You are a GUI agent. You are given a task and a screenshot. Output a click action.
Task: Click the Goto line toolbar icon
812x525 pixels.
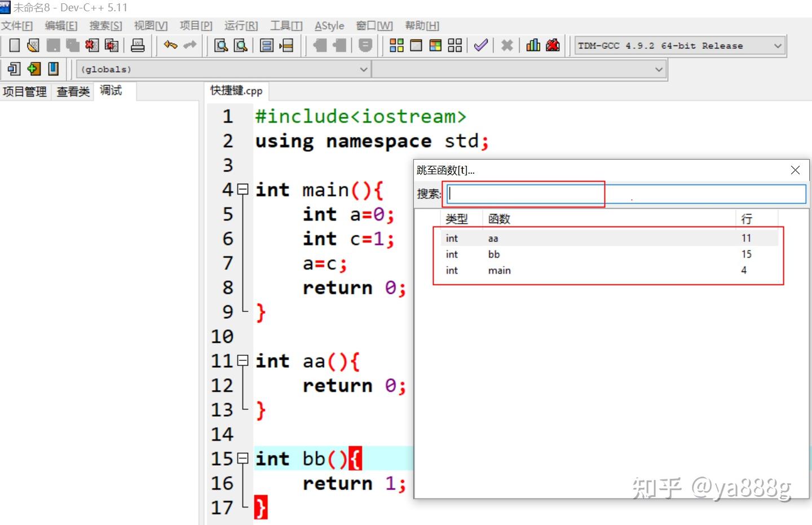(286, 45)
